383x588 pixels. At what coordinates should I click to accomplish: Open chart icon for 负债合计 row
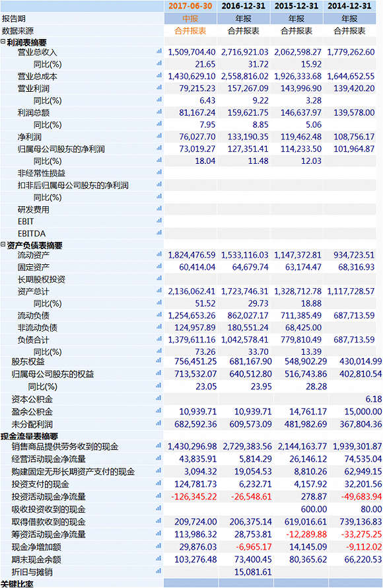159,339
